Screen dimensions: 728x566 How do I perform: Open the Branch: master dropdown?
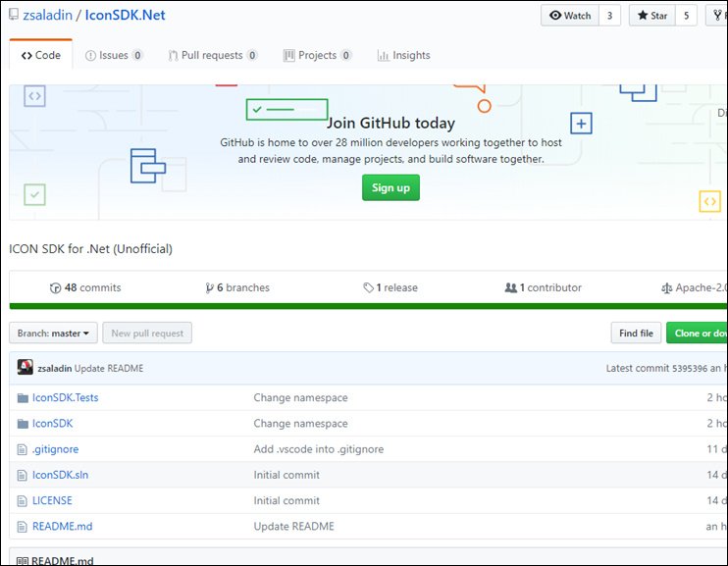53,333
